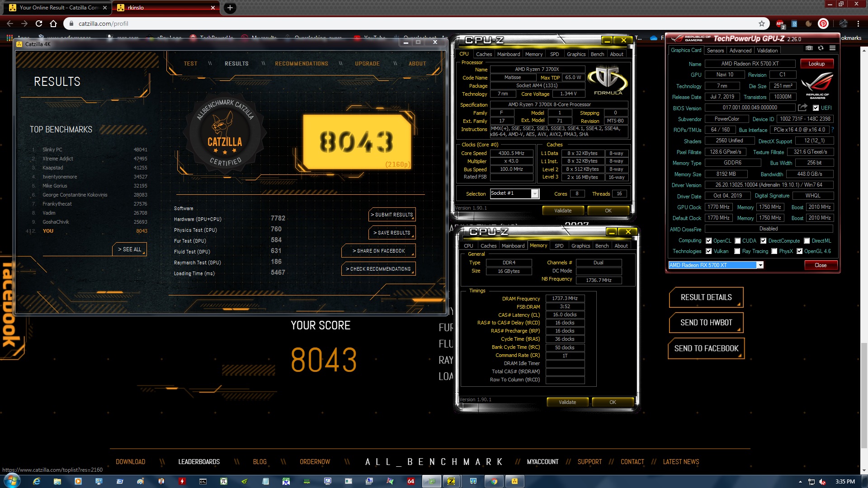Viewport: 868px width, 488px height.
Task: Click the Submit Results button in Catzilla
Action: 392,215
